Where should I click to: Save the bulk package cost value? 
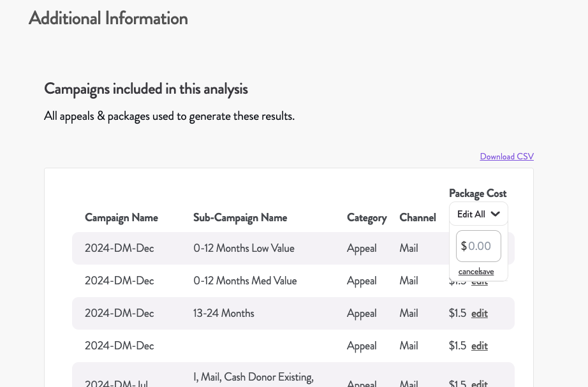486,272
